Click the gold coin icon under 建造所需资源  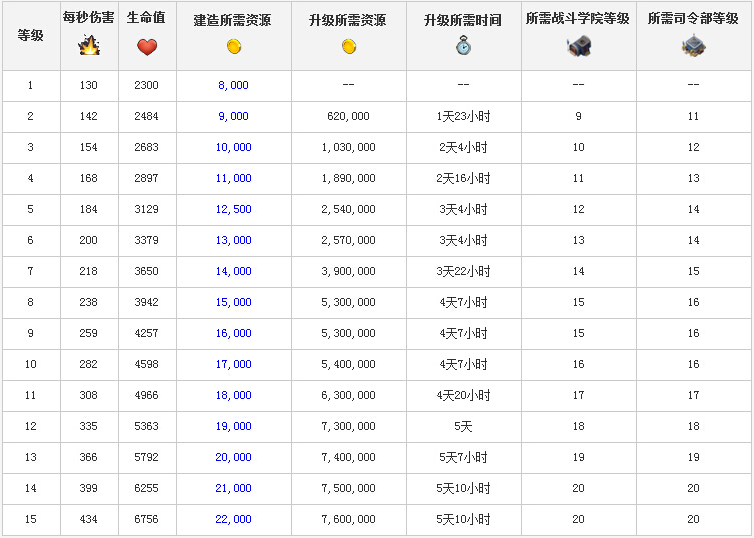point(233,46)
